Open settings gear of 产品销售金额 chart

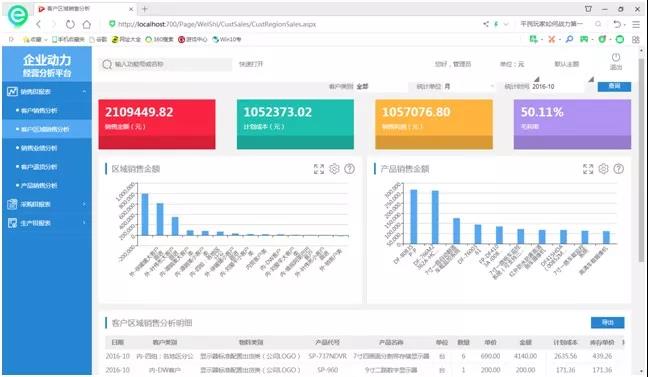tap(603, 169)
